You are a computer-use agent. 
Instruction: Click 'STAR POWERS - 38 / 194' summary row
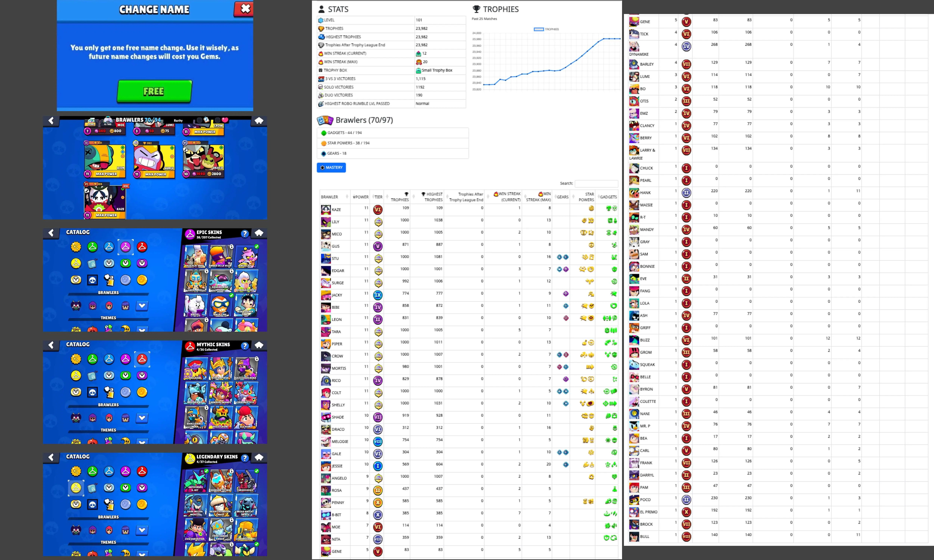[393, 143]
